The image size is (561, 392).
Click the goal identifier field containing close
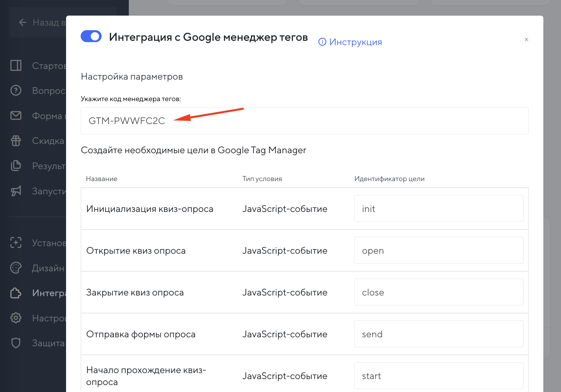point(439,292)
